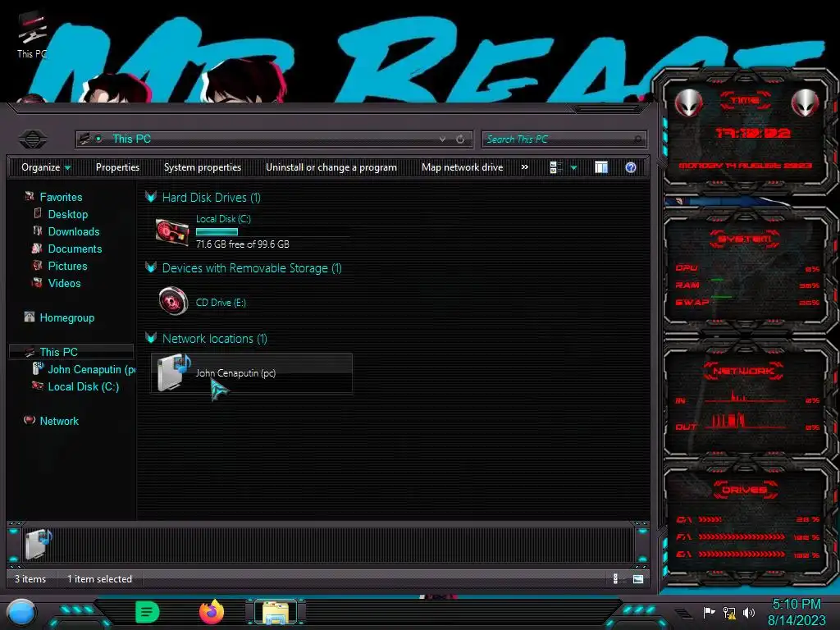Select Desktop under Favorites

click(67, 214)
